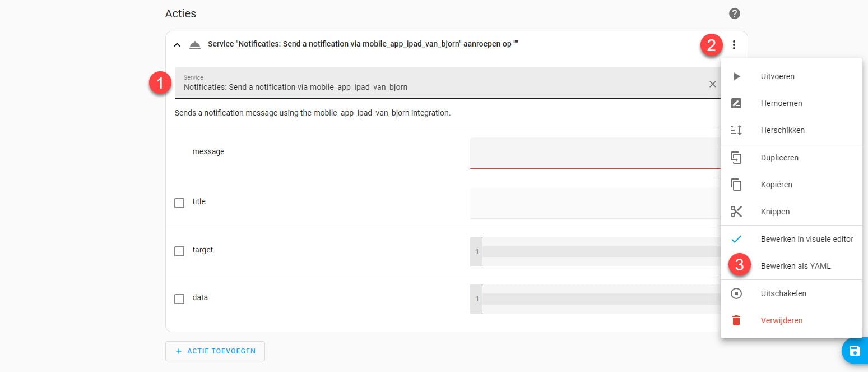Image resolution: width=868 pixels, height=372 pixels.
Task: Click the Actie toevoegen button
Action: [215, 351]
